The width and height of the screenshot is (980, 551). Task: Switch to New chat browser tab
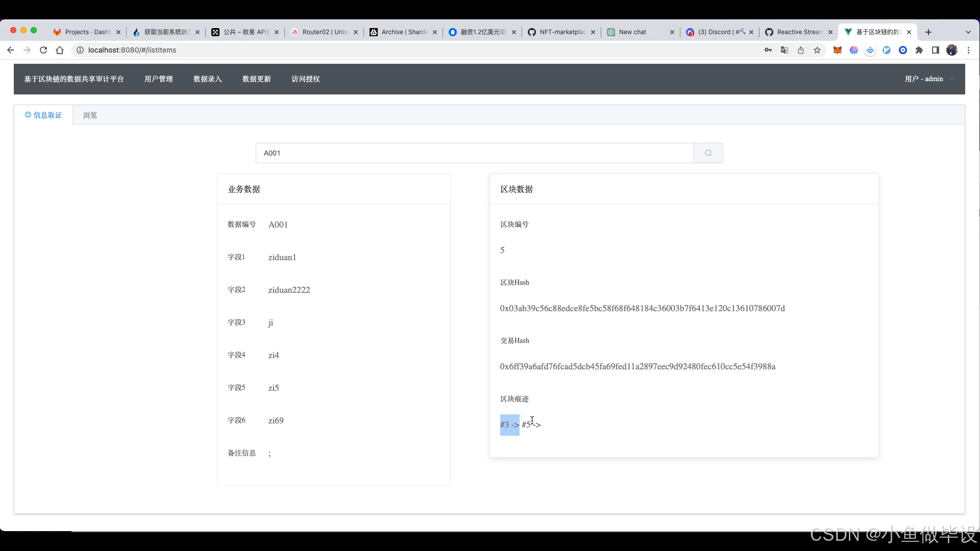[633, 32]
